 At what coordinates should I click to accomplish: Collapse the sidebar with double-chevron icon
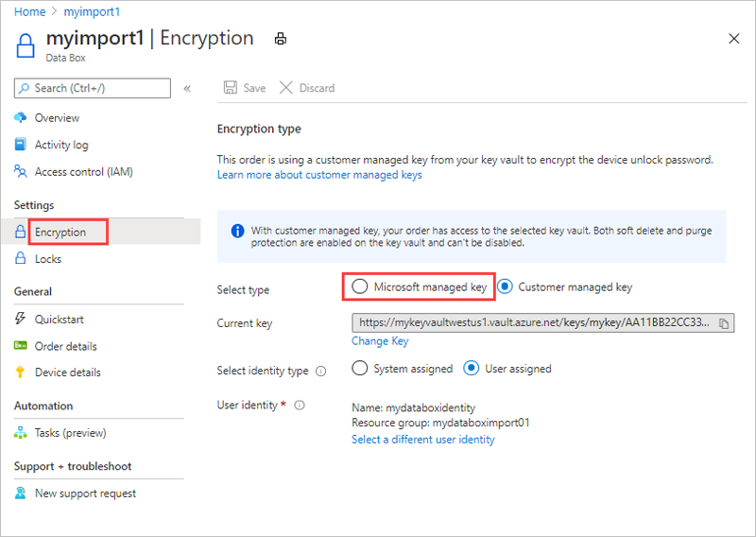point(187,88)
